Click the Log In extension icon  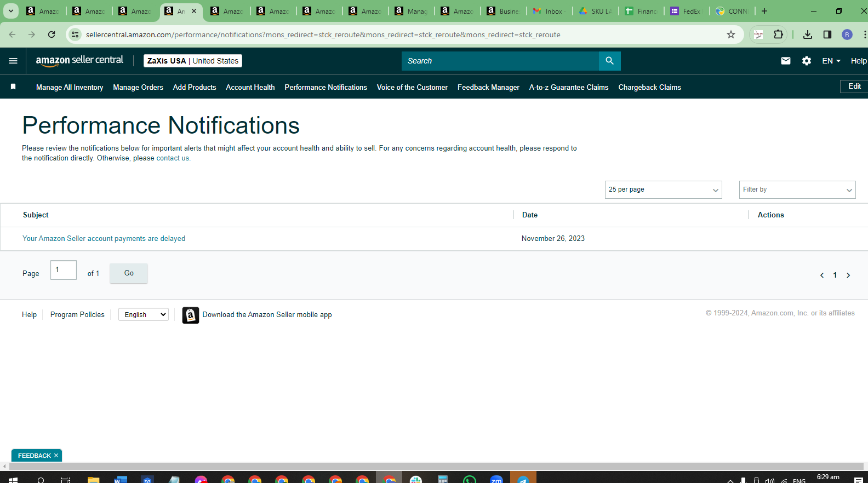(x=758, y=34)
